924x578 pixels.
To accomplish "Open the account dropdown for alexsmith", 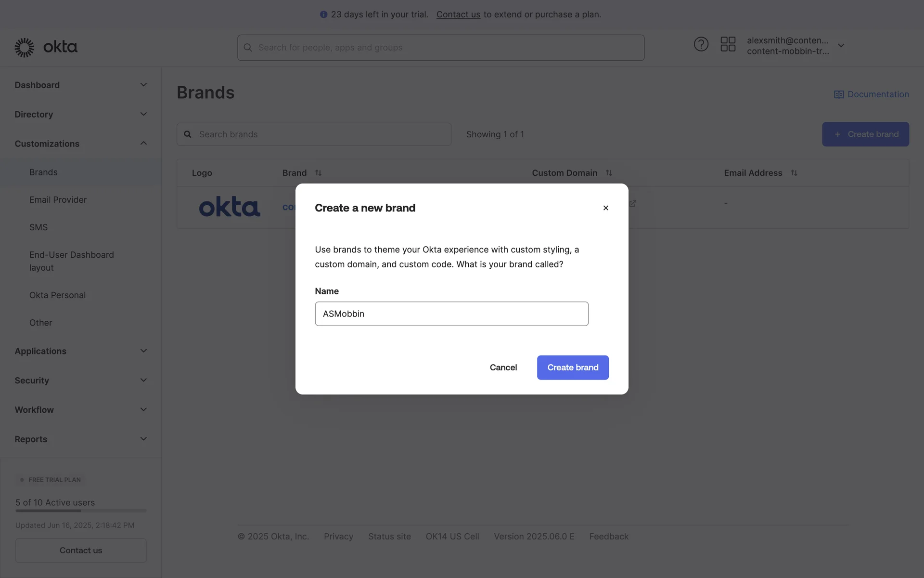I will point(841,46).
